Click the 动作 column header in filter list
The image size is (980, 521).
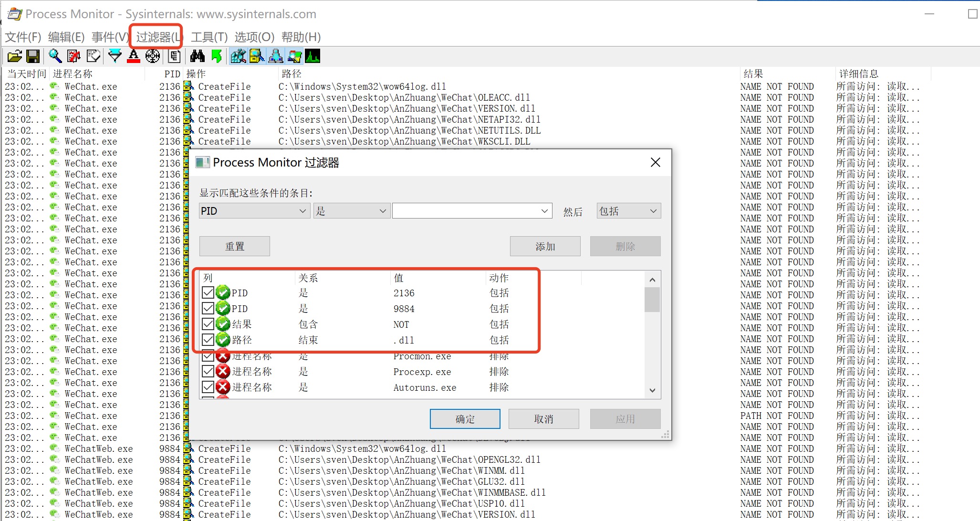click(533, 278)
